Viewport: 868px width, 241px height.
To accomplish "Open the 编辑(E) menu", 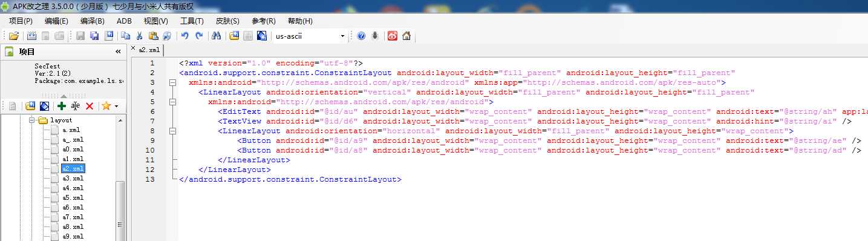I will click(56, 21).
